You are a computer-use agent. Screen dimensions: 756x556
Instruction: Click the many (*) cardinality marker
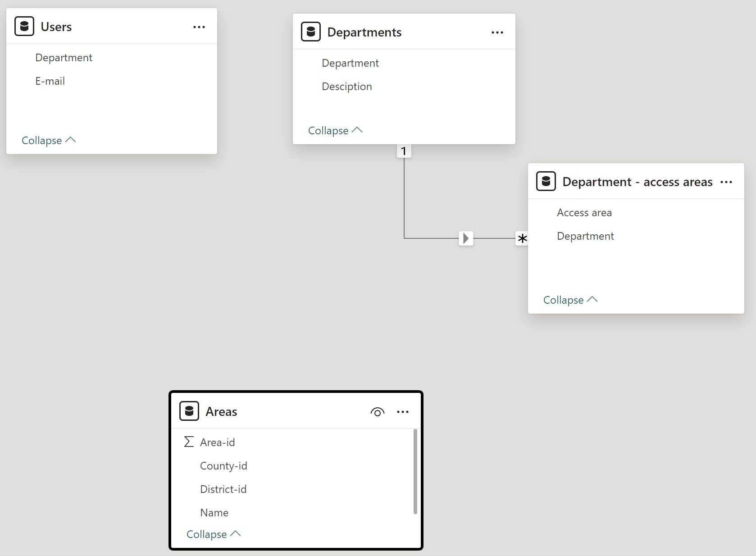coord(522,238)
